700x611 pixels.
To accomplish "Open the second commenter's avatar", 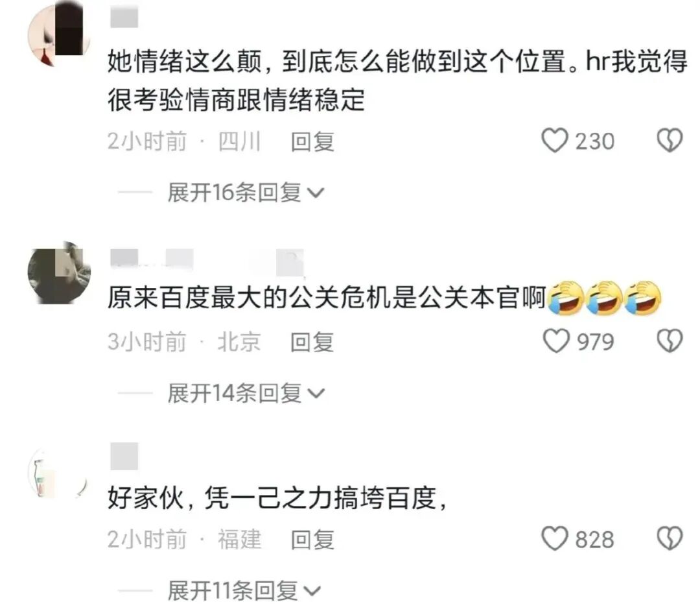I will click(x=59, y=273).
